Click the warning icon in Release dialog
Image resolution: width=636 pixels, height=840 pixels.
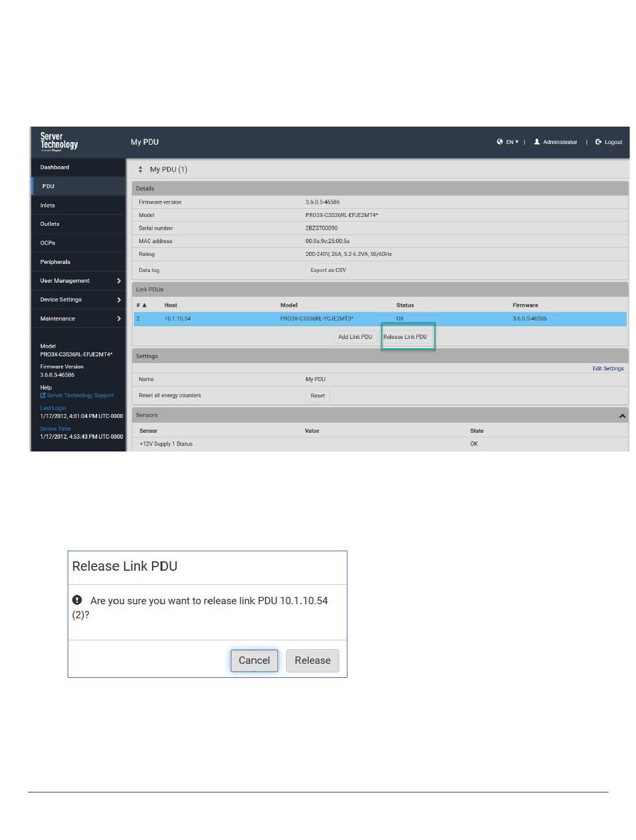point(77,600)
